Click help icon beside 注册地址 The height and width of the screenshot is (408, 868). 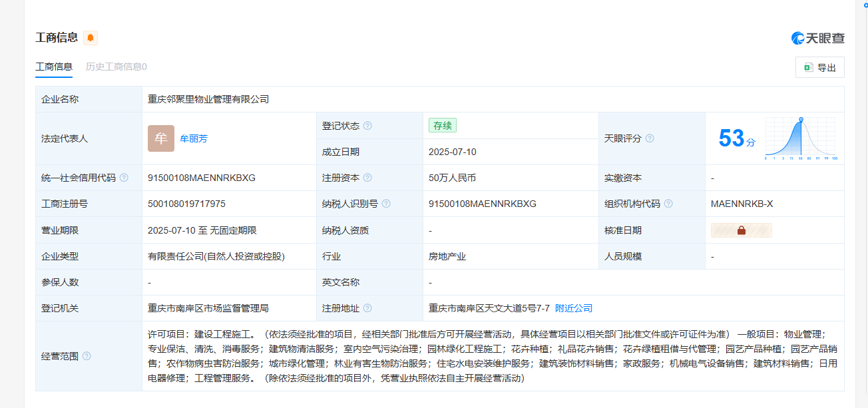click(x=367, y=308)
